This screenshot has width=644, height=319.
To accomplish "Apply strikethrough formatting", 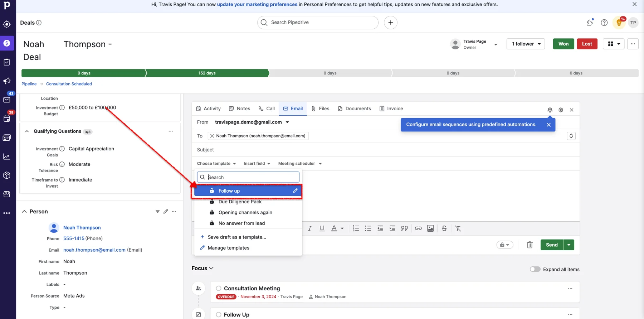I will pos(444,228).
